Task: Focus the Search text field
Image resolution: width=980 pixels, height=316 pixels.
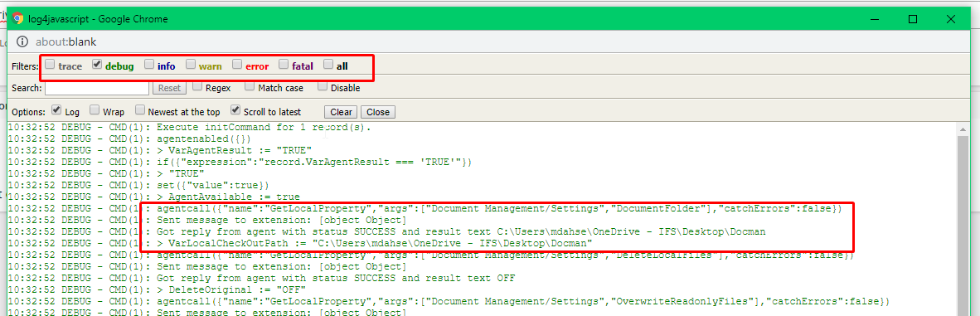Action: pos(97,88)
